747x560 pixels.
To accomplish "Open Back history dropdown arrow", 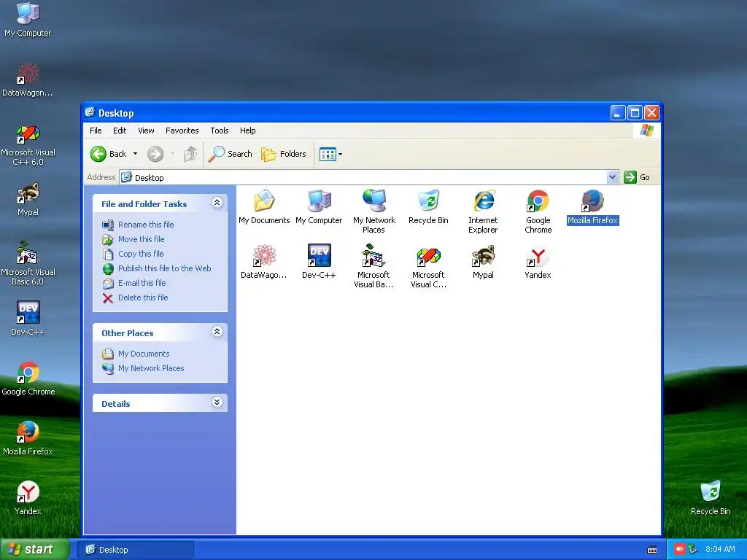I will pos(135,154).
